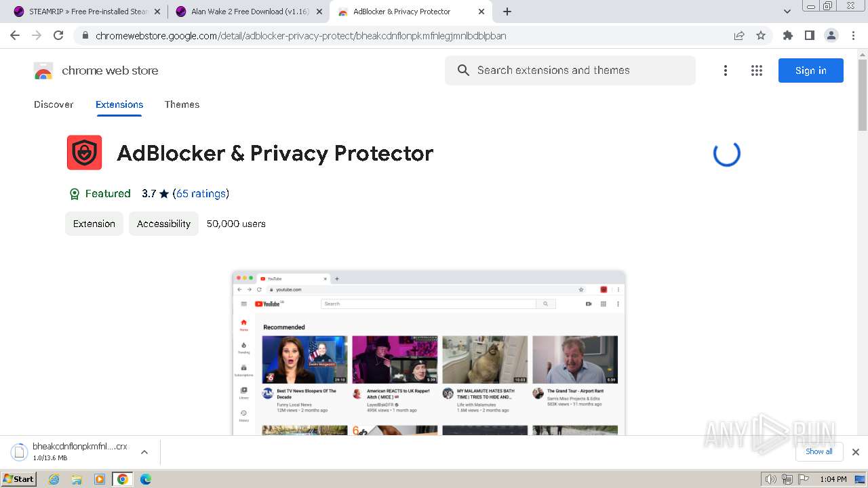The image size is (868, 488).
Task: Expand the crx download options arrow
Action: (x=144, y=452)
